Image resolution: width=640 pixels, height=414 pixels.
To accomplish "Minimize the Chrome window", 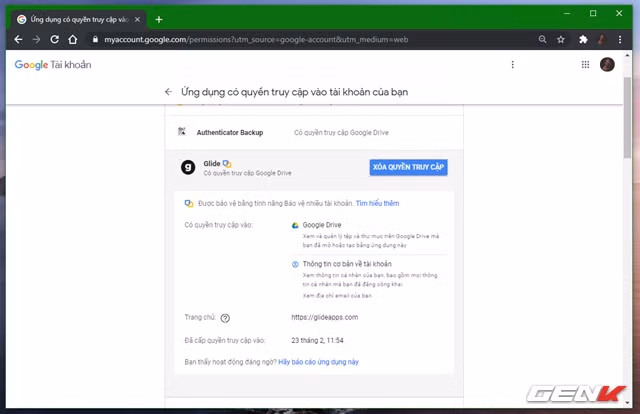I will (567, 13).
